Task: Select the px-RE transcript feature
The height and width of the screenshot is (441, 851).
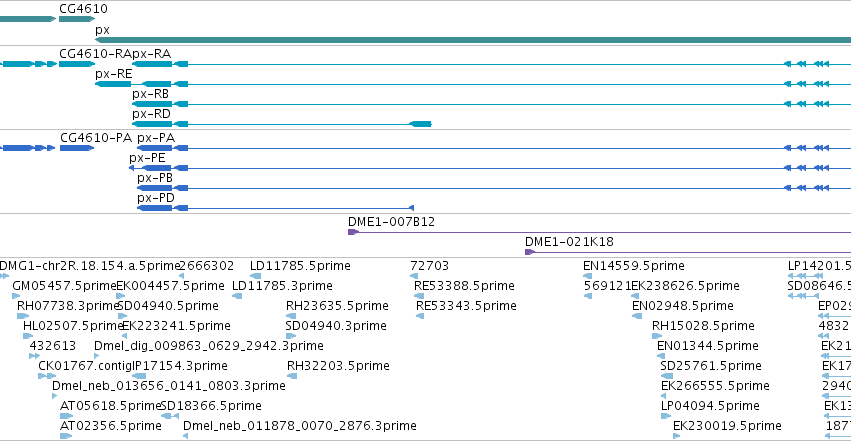Action: (473, 84)
